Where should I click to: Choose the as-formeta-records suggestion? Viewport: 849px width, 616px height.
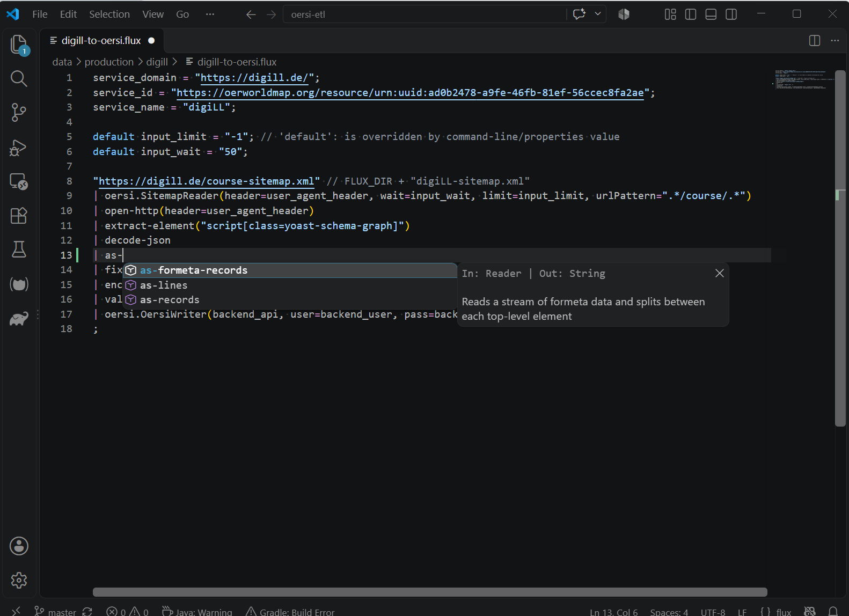pyautogui.click(x=290, y=270)
